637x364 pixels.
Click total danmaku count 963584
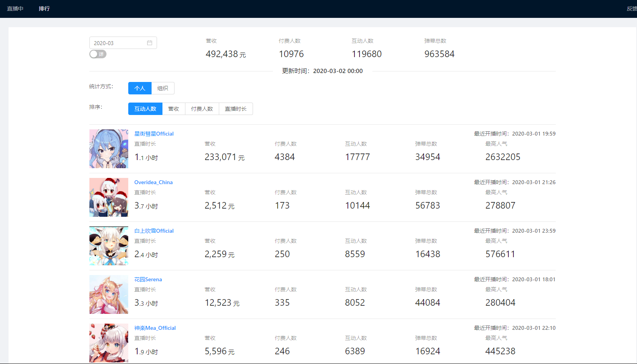point(440,54)
